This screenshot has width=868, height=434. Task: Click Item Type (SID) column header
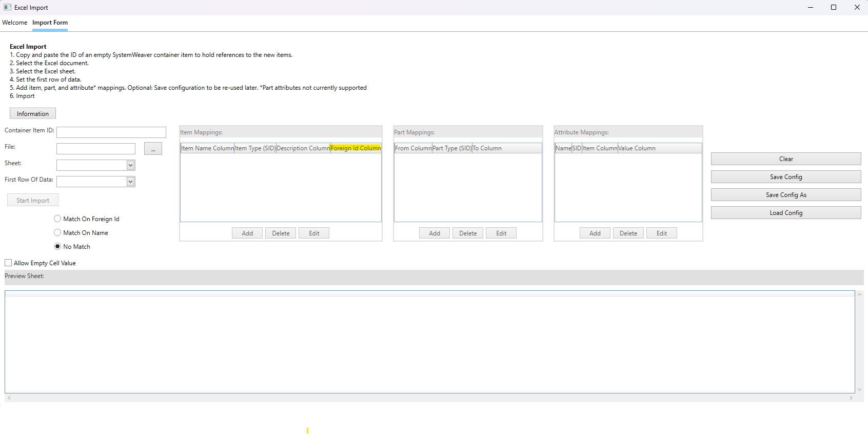255,148
